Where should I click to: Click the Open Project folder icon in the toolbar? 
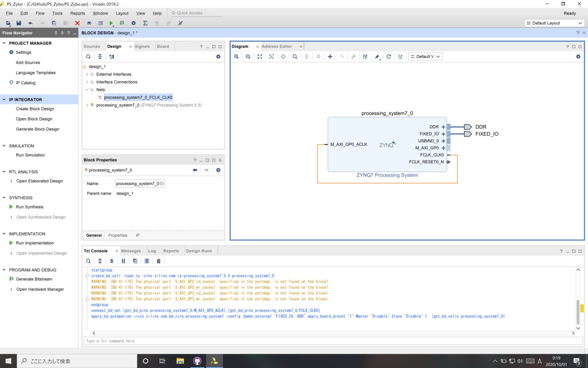point(8,23)
